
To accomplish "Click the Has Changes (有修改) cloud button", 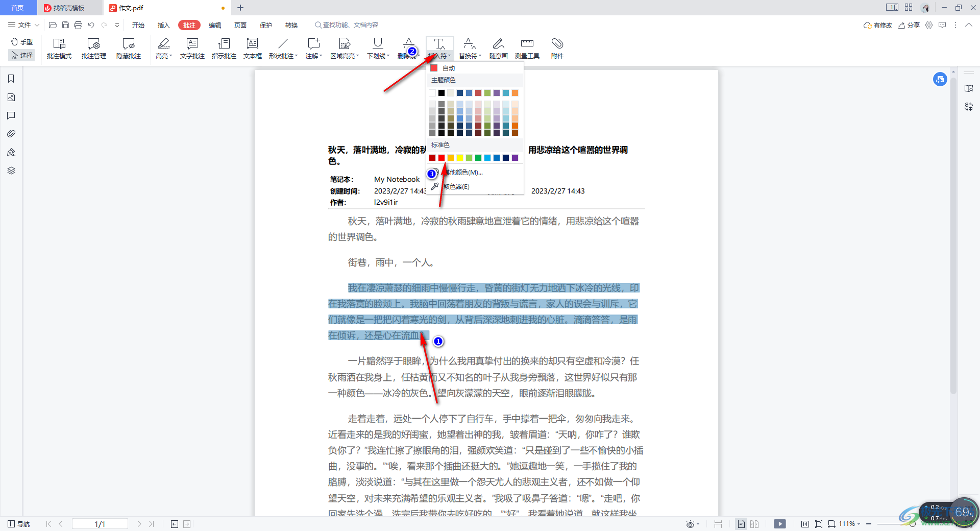I will 877,25.
